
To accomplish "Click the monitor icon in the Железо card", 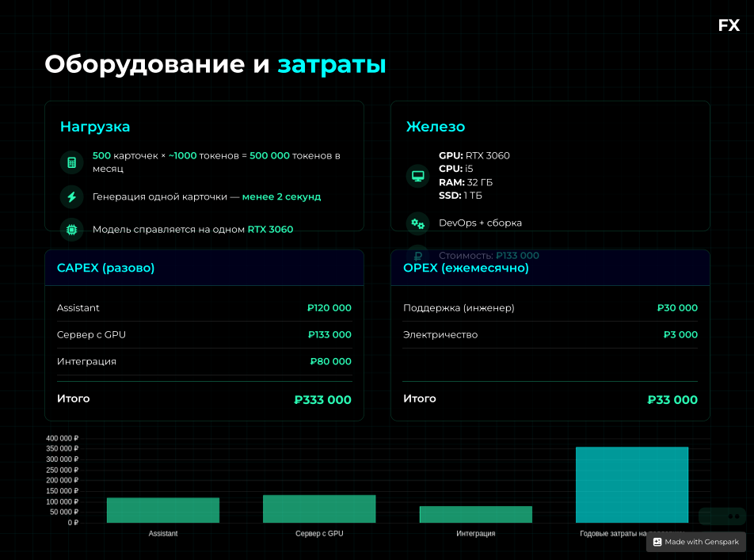I will point(417,176).
